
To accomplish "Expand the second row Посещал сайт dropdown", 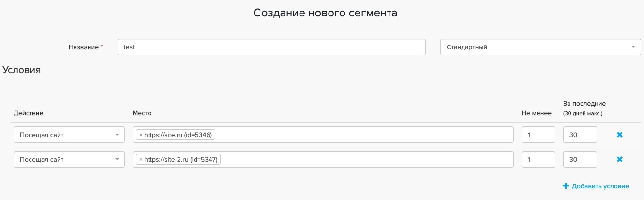I will [69, 159].
